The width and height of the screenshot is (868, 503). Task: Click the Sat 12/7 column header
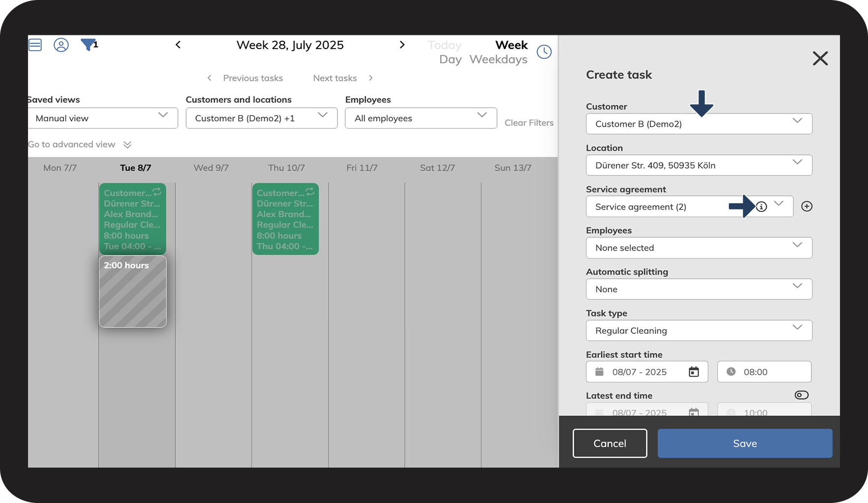tap(437, 168)
